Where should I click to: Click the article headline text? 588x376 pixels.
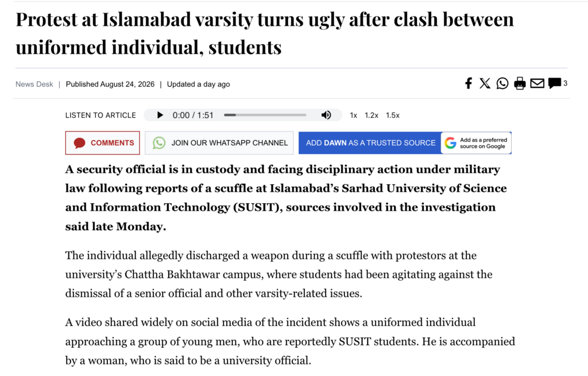point(265,33)
